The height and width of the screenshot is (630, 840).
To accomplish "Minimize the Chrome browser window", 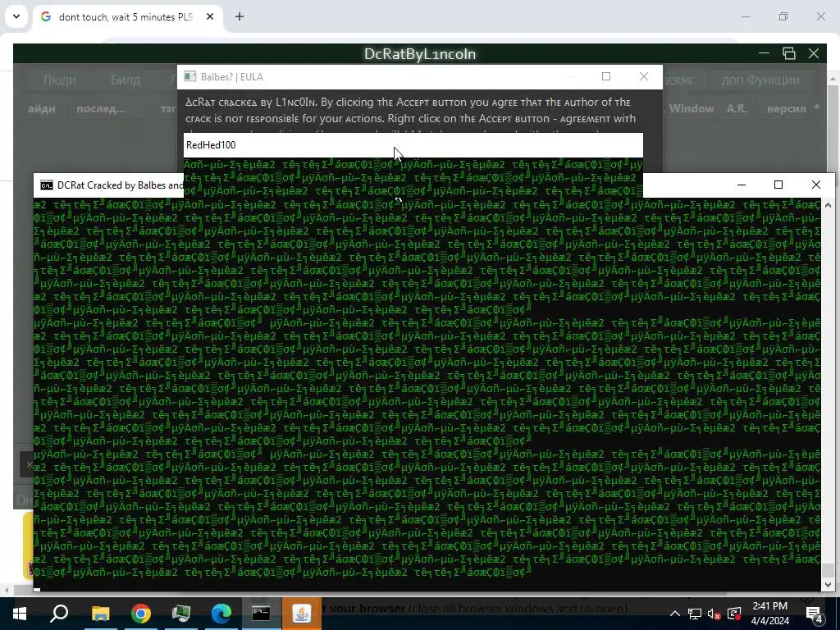I will 746,16.
